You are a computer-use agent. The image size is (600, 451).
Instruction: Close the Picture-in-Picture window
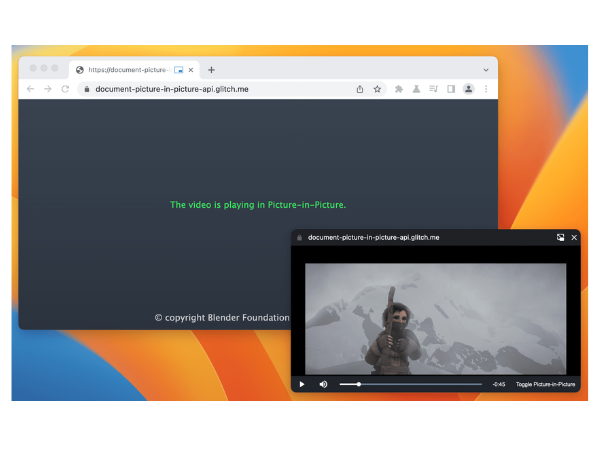point(574,237)
